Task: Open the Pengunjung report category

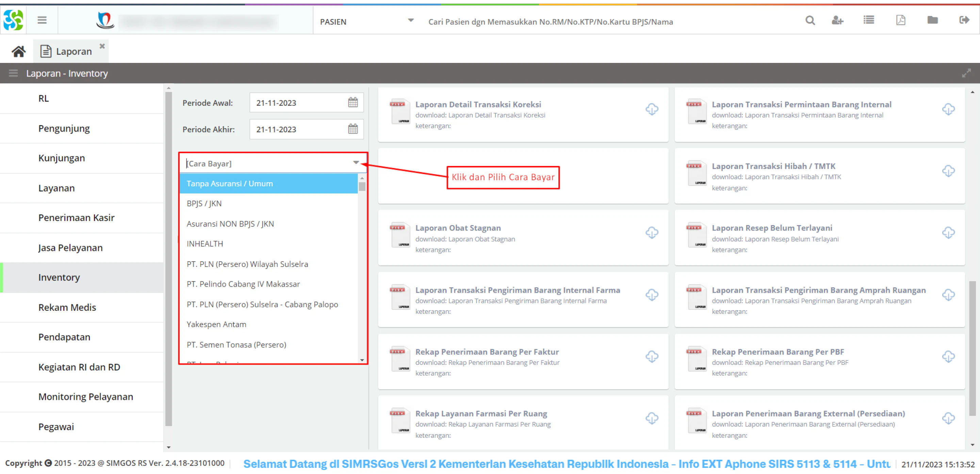Action: click(x=82, y=129)
